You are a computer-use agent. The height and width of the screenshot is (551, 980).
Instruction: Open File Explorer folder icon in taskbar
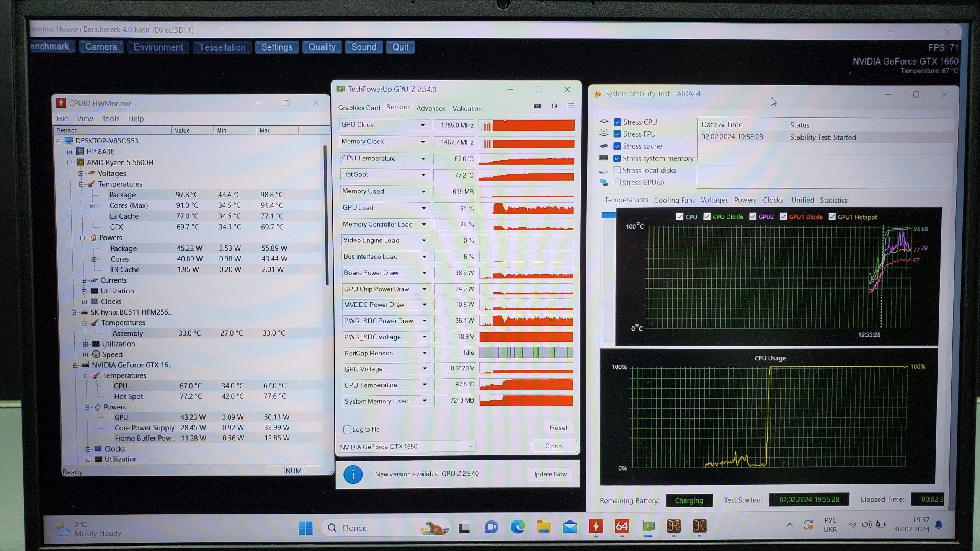[544, 527]
